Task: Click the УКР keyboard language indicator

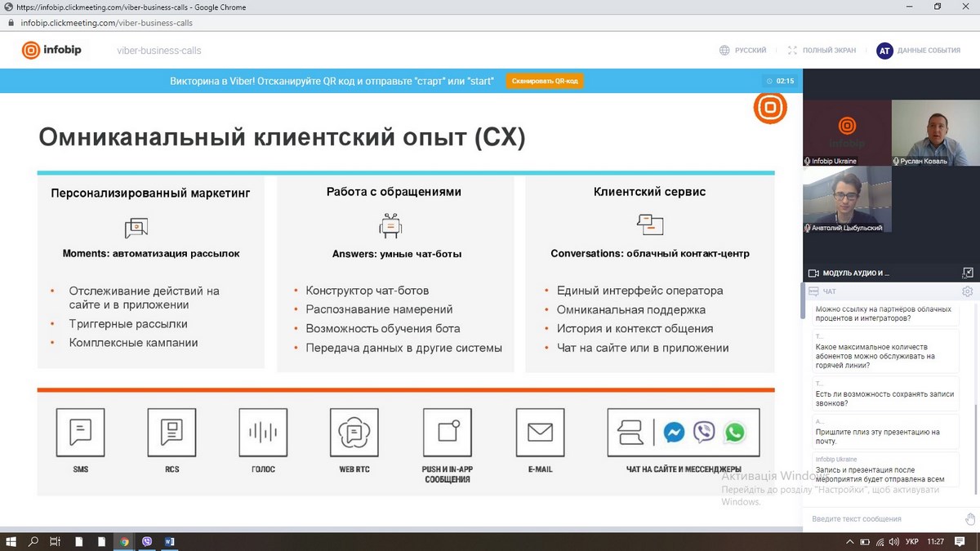Action: pos(912,541)
